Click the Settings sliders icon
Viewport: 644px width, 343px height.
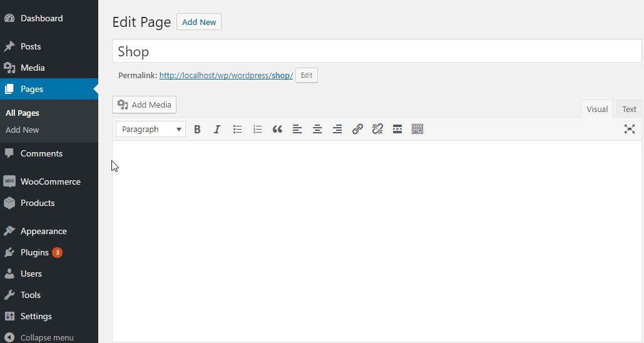[9, 316]
